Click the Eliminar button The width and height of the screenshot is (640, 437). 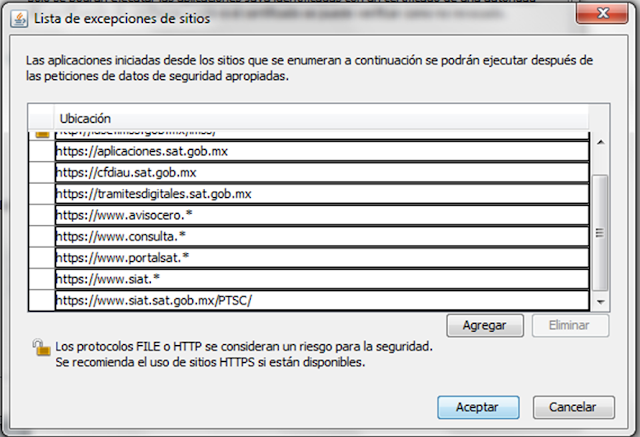[570, 325]
